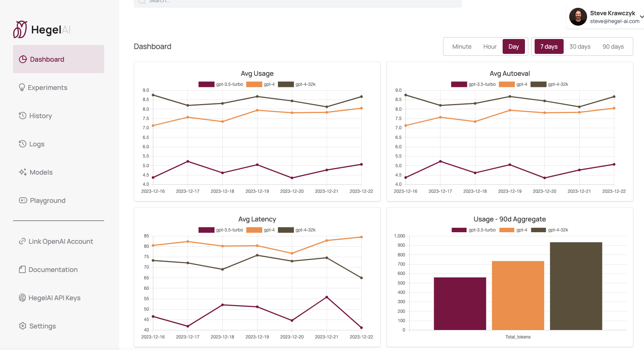644x350 pixels.
Task: Click the Avg Autoeval chart title
Action: pos(510,74)
